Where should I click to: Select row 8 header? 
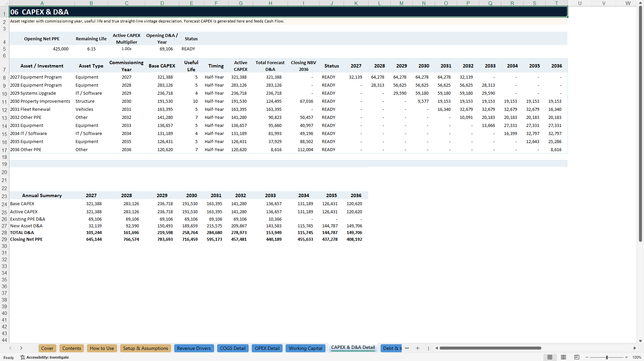4,78
